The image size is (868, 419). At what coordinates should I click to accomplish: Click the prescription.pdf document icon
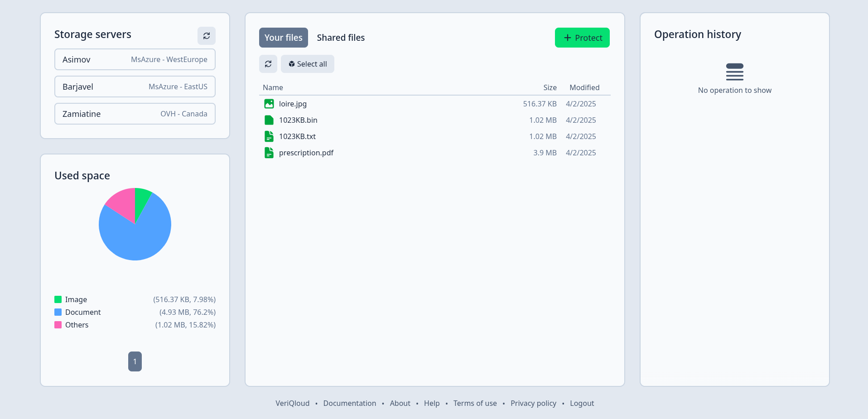pos(269,153)
